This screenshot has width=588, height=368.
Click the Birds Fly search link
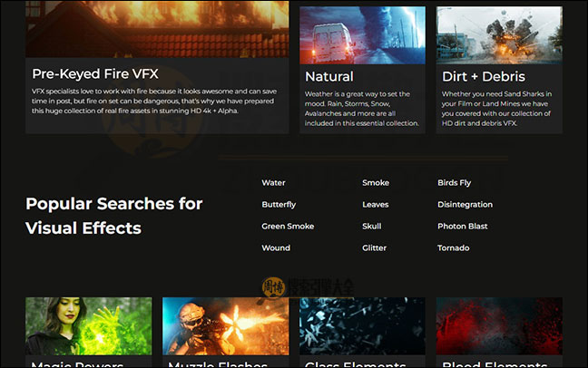coord(454,183)
